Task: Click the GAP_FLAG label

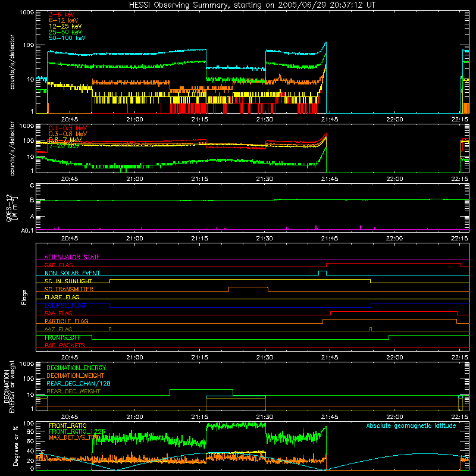Action: click(x=58, y=265)
